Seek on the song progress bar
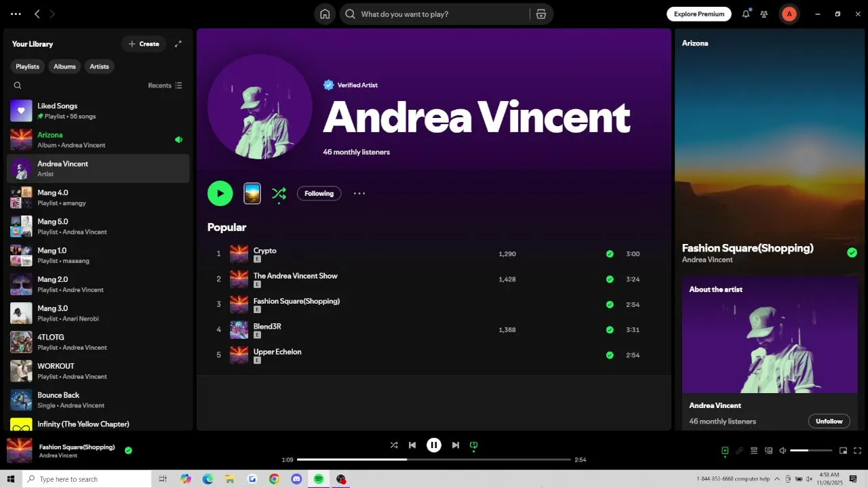The image size is (868, 488). click(x=434, y=460)
